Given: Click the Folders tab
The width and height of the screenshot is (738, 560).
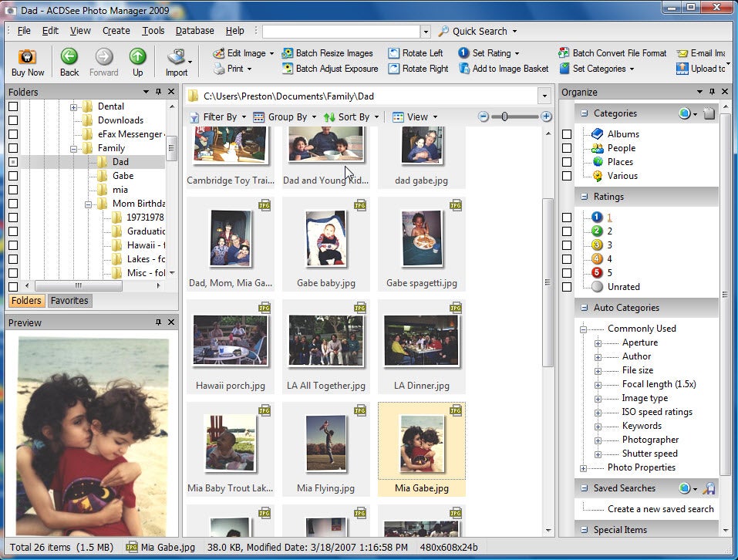Looking at the screenshot, I should coord(26,301).
